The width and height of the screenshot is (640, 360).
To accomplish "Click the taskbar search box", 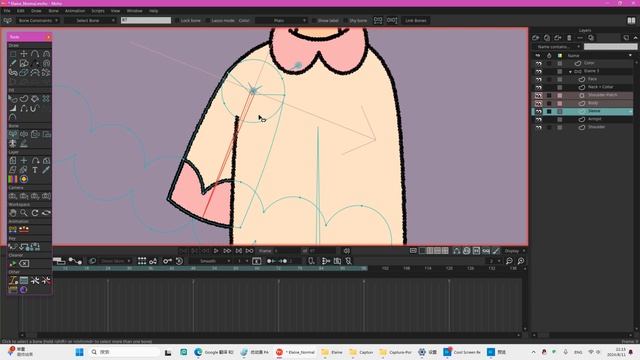I will [x=124, y=352].
